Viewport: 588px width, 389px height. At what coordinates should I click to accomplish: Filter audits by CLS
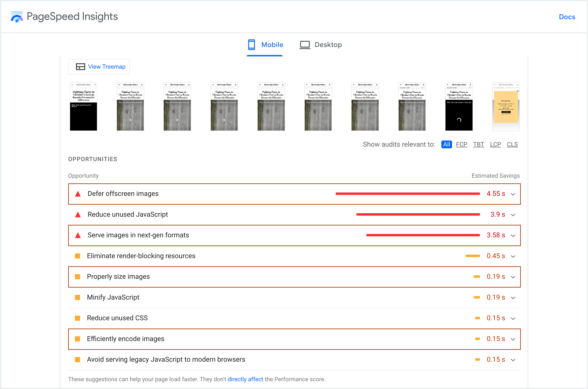(x=512, y=144)
